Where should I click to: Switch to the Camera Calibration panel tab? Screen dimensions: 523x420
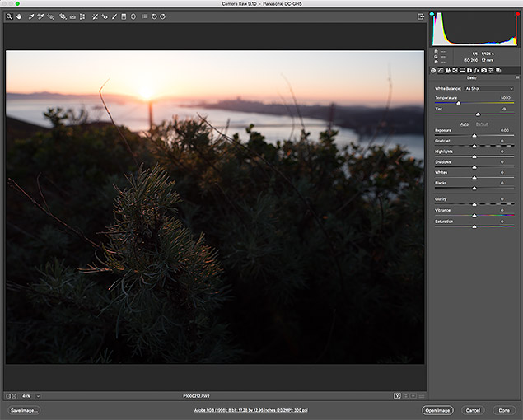click(x=484, y=70)
